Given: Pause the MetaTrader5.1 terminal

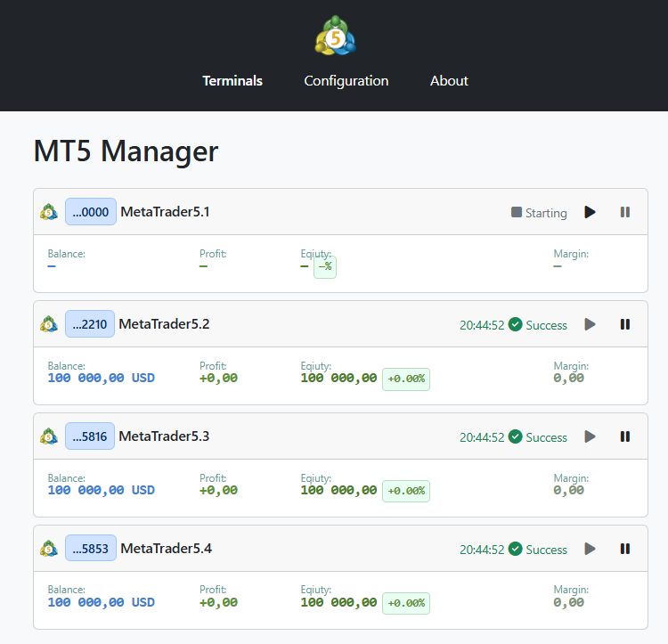Looking at the screenshot, I should click(x=624, y=212).
